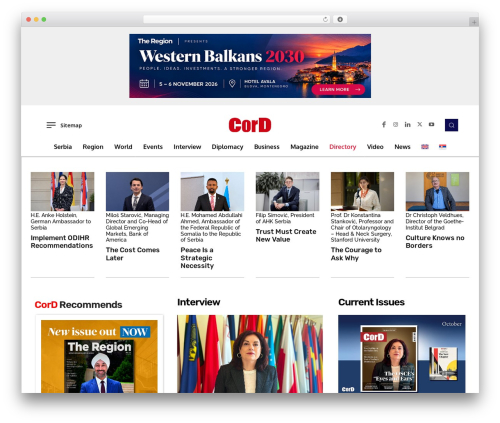Image resolution: width=500 pixels, height=423 pixels.
Task: Click the Learn More banner button
Action: 338,89
